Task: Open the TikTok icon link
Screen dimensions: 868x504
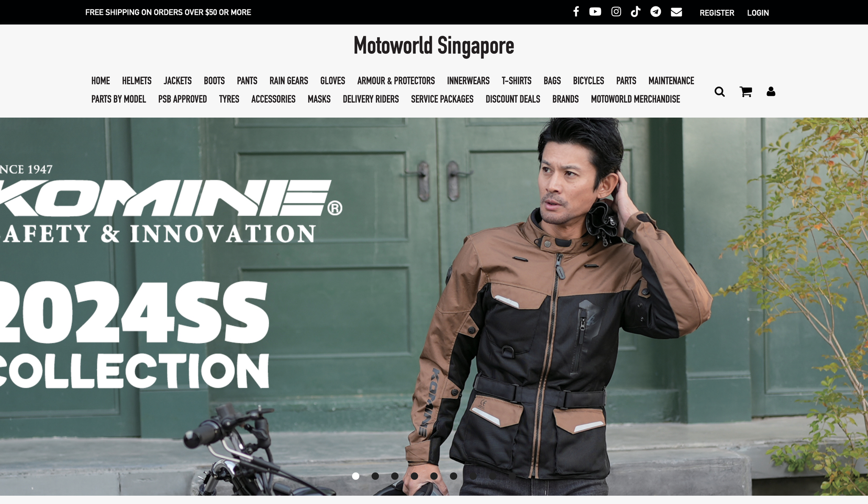Action: 635,11
